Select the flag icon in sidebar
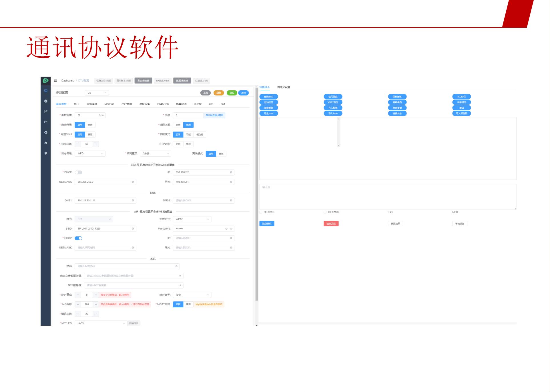The height and width of the screenshot is (392, 550). pos(46,112)
